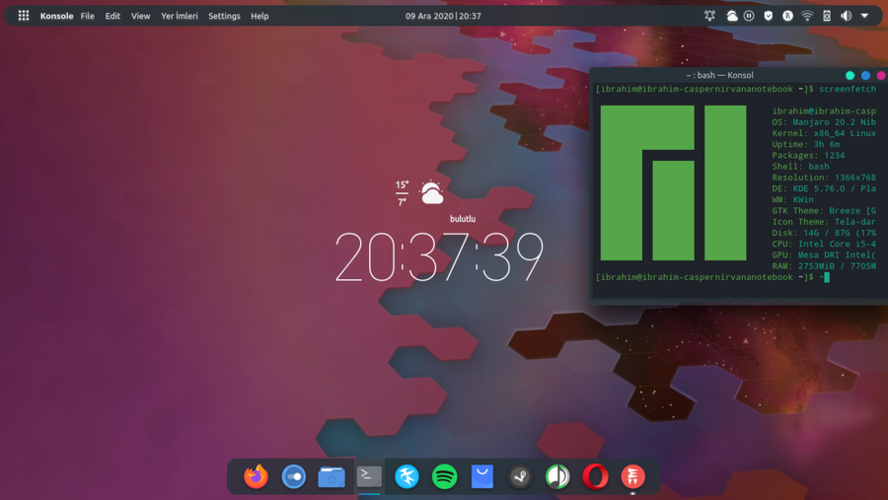Click the GPU: Mesa DRI Intel line
This screenshot has width=888, height=500.
click(x=824, y=255)
